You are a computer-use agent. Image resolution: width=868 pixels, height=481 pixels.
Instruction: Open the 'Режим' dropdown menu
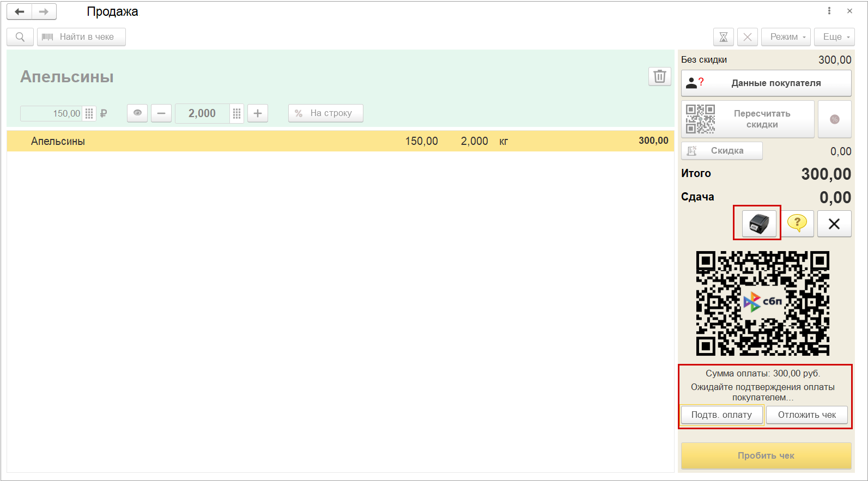(786, 37)
